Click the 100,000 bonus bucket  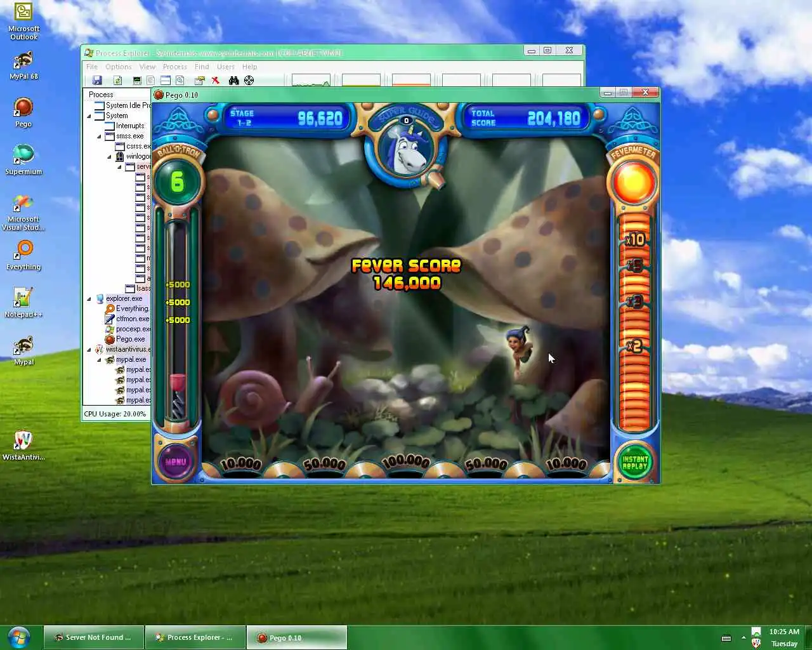pyautogui.click(x=405, y=461)
